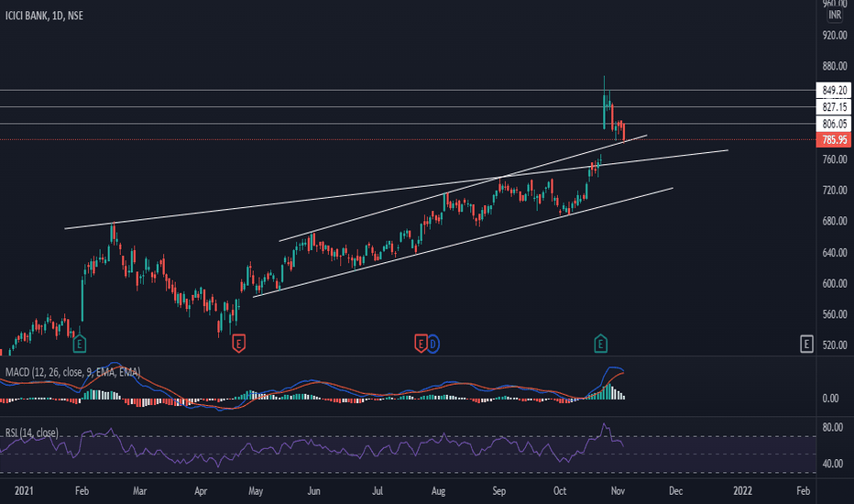Select the 827.15 horizontal line price label
The width and height of the screenshot is (854, 504).
[x=834, y=107]
